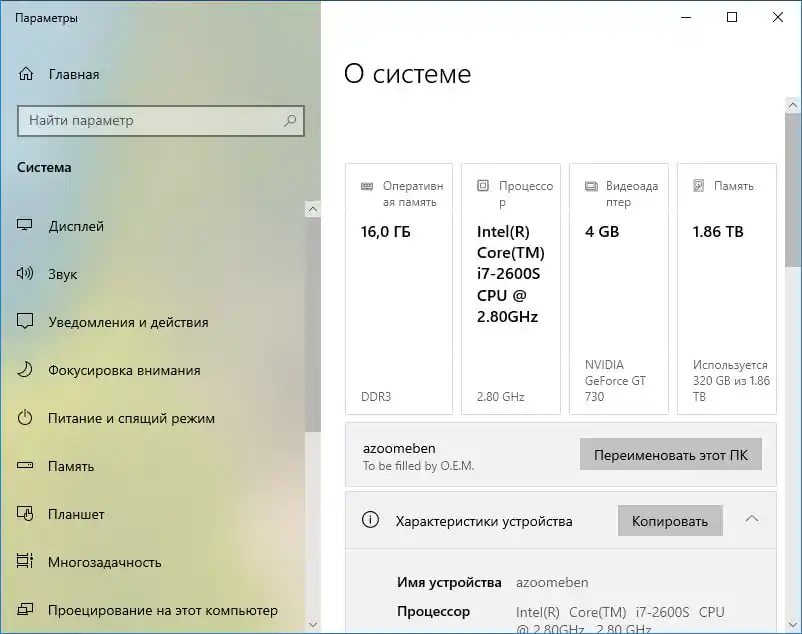Click the Фокусировка внимания moon icon

25,369
